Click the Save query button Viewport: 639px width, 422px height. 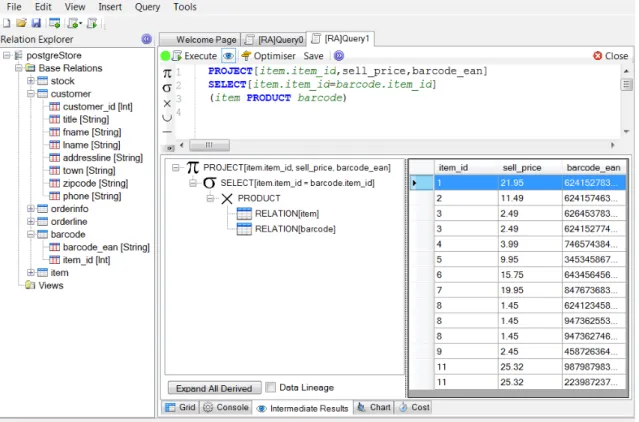[313, 56]
